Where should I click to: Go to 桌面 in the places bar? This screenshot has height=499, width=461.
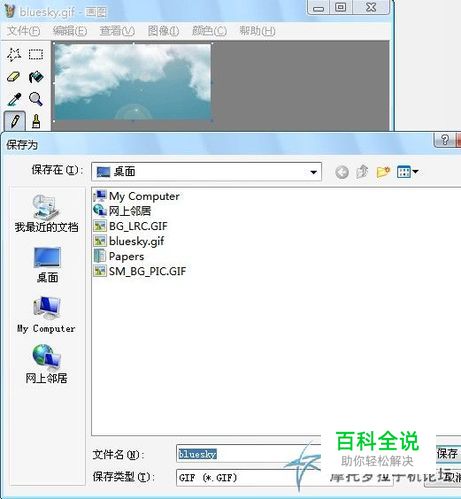(x=47, y=265)
